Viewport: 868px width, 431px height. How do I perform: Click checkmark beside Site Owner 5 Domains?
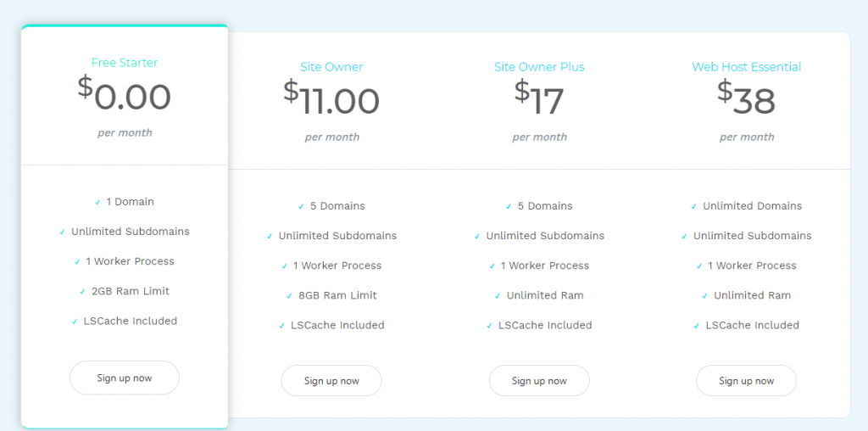(302, 207)
